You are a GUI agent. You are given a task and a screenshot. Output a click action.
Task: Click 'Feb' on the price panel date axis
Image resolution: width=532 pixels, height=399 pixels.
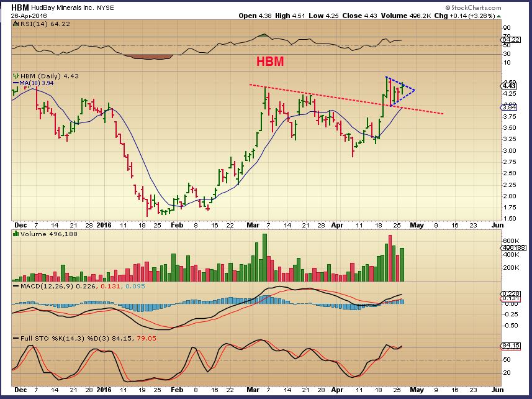click(177, 225)
